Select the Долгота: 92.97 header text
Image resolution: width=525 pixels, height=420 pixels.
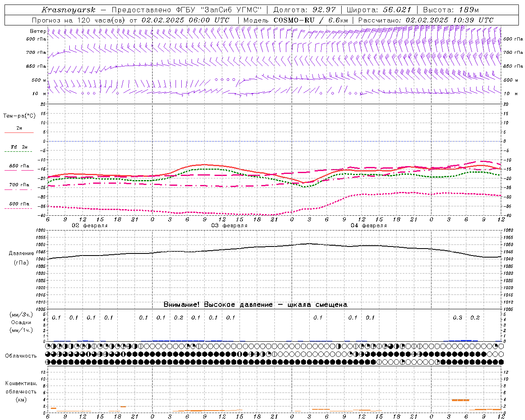304,10
